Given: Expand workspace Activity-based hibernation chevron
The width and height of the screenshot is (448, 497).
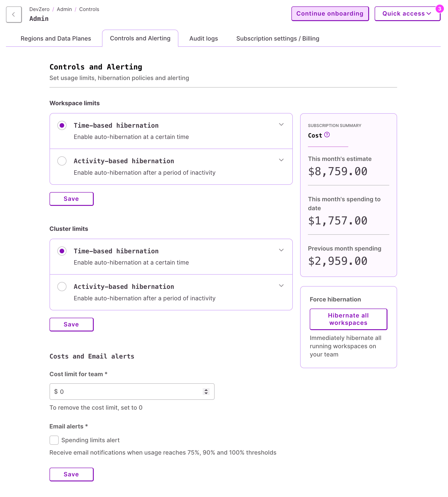Looking at the screenshot, I should [x=281, y=160].
